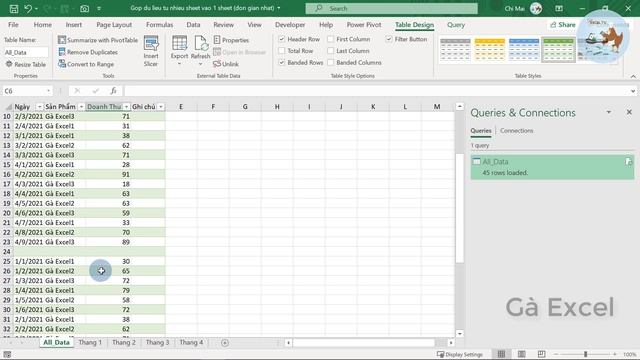Open external table Properties
This screenshot has height=360, width=640.
231,40
